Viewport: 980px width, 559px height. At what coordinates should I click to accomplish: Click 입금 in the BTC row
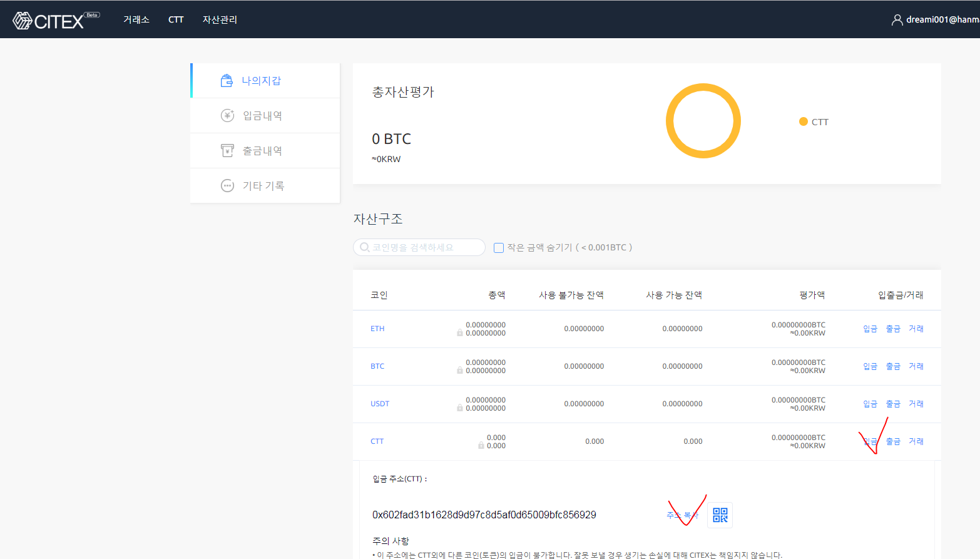[870, 366]
